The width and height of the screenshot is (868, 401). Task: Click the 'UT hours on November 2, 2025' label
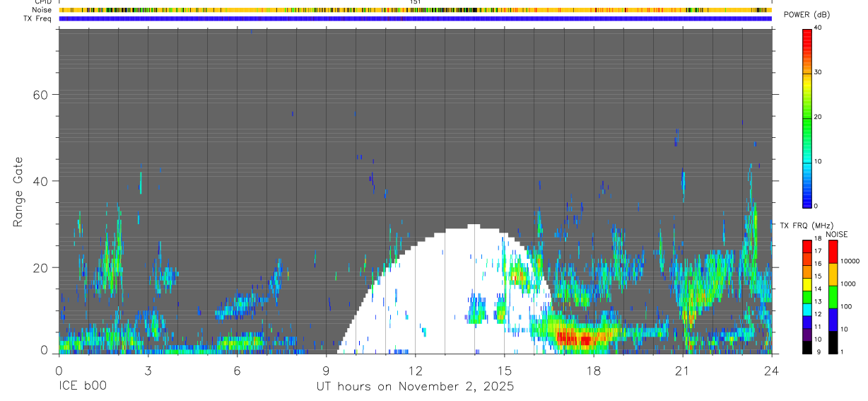[x=415, y=386]
